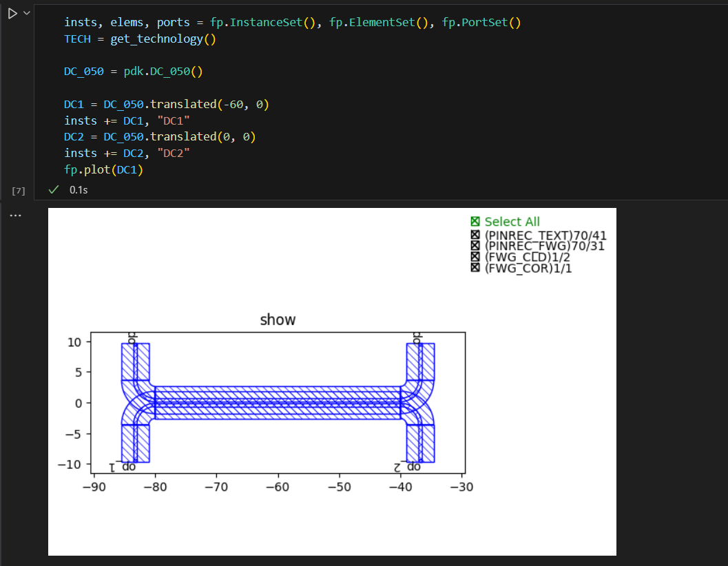The height and width of the screenshot is (566, 728).
Task: Click the TECH = get_technology() line
Action: coord(140,39)
